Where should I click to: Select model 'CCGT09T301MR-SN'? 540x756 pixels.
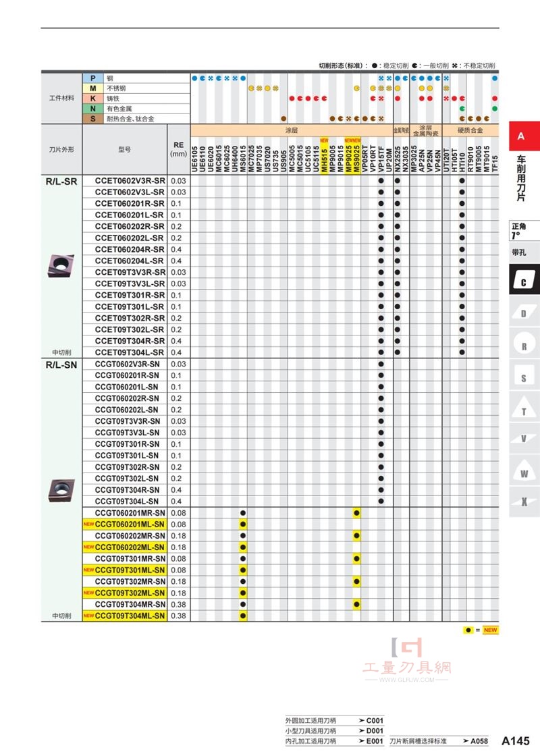(x=130, y=559)
